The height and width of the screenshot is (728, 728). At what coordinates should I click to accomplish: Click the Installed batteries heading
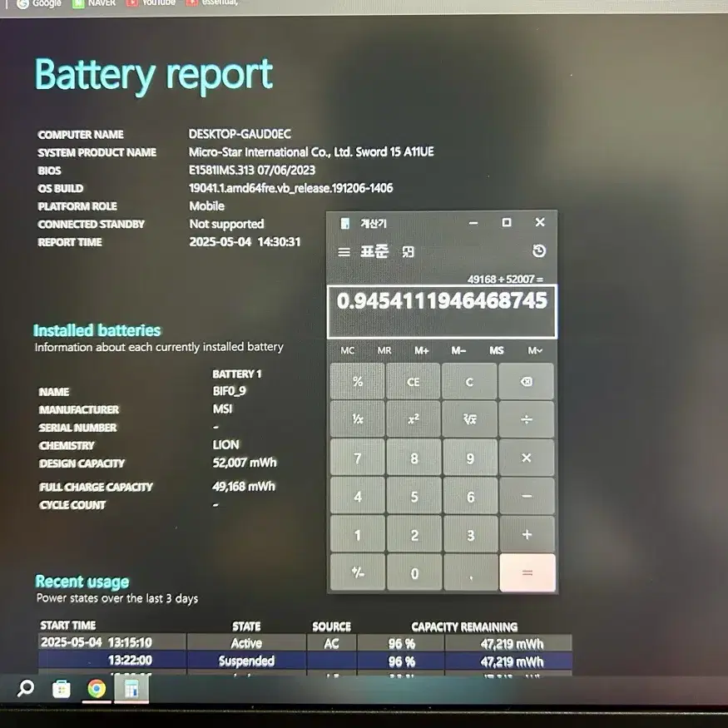(x=97, y=330)
